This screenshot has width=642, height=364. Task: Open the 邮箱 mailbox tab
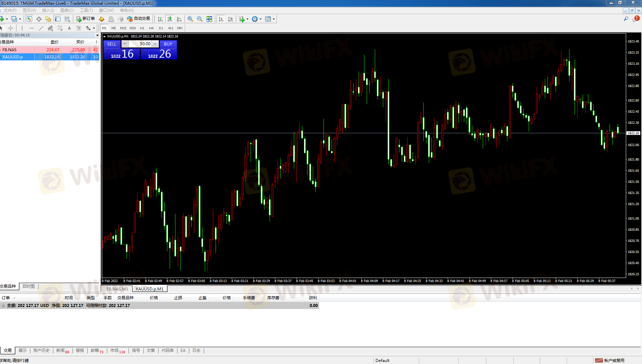[x=97, y=351]
